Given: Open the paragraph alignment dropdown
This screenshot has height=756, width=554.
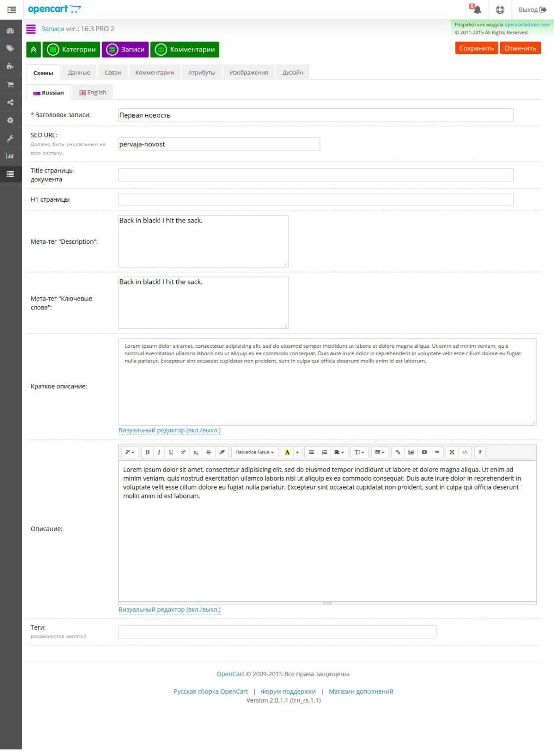Looking at the screenshot, I should click(339, 452).
